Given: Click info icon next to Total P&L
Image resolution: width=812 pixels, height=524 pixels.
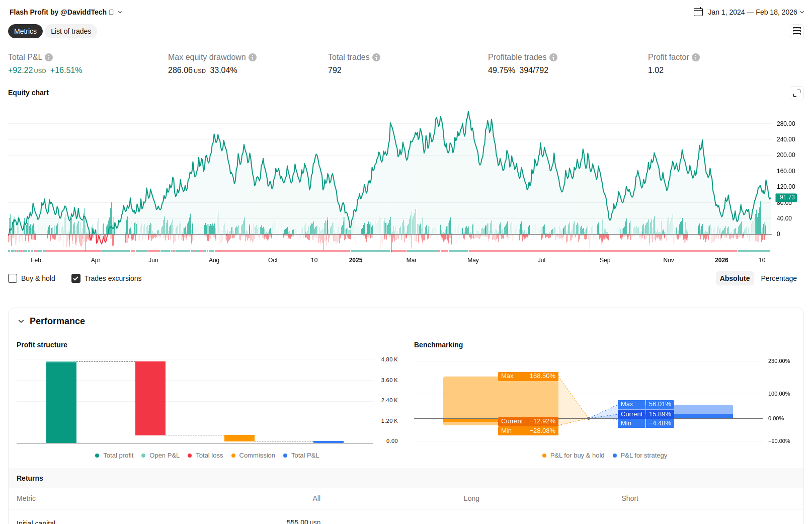Looking at the screenshot, I should pyautogui.click(x=49, y=57).
